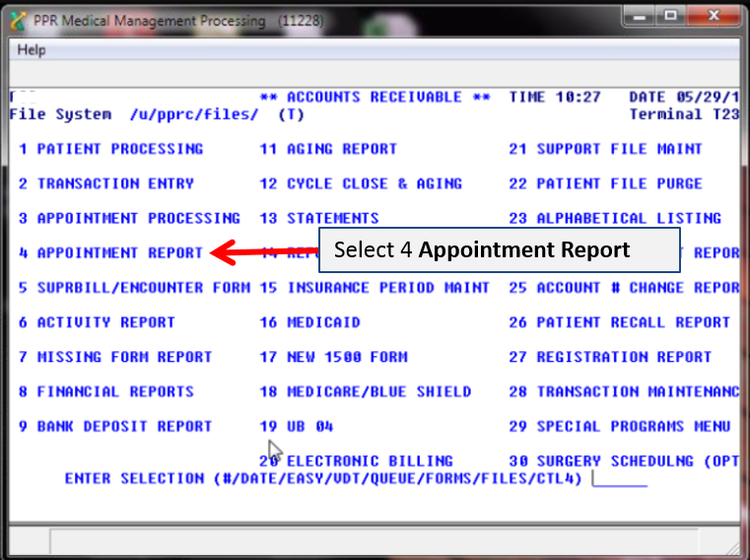The width and height of the screenshot is (750, 560).
Task: Maximize the PPR Medical Management window
Action: (672, 16)
